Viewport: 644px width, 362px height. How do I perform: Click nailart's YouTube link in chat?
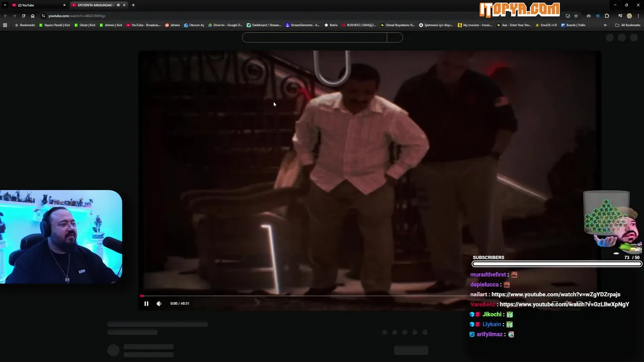click(x=556, y=295)
